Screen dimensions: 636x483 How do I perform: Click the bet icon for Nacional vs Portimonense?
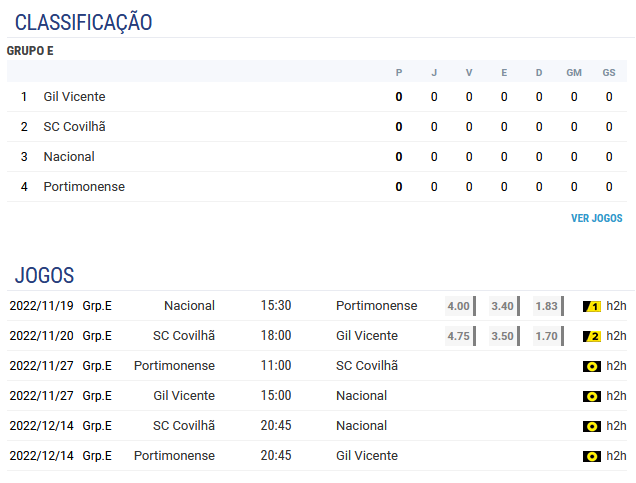592,307
